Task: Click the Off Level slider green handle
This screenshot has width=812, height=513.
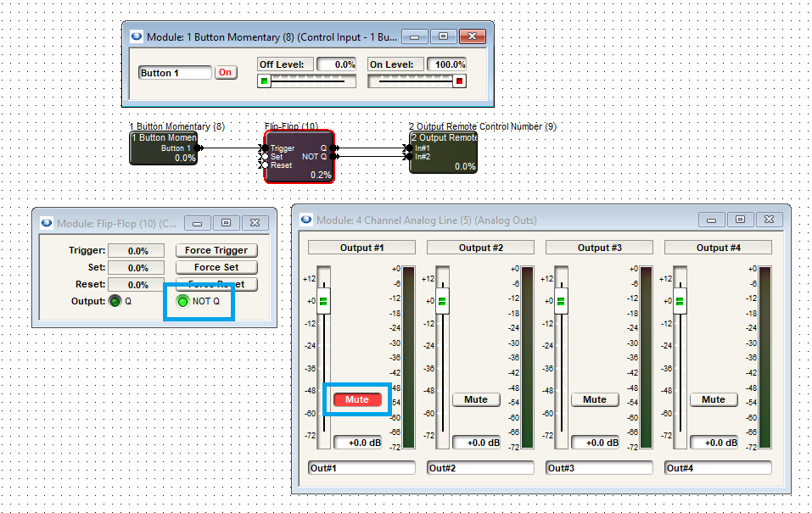Action: tap(265, 81)
